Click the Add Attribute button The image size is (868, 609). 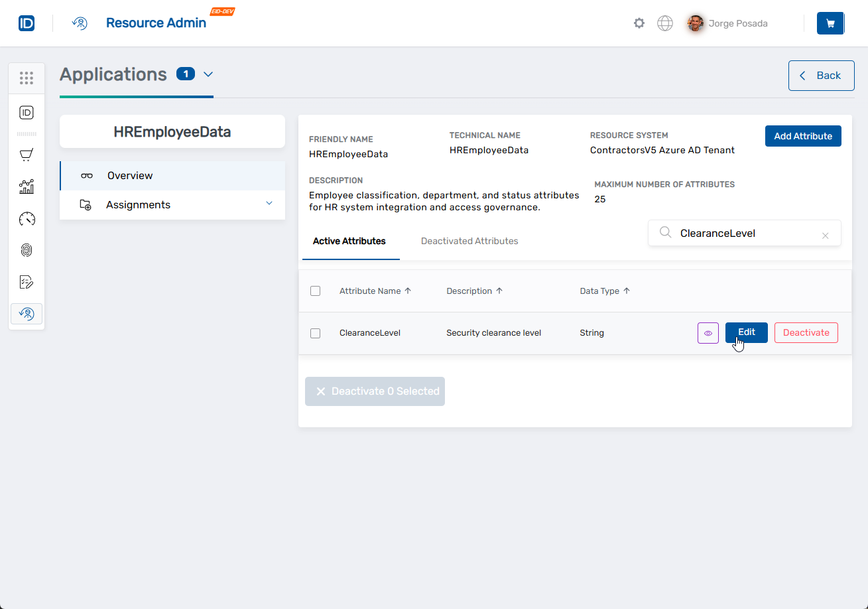(802, 136)
